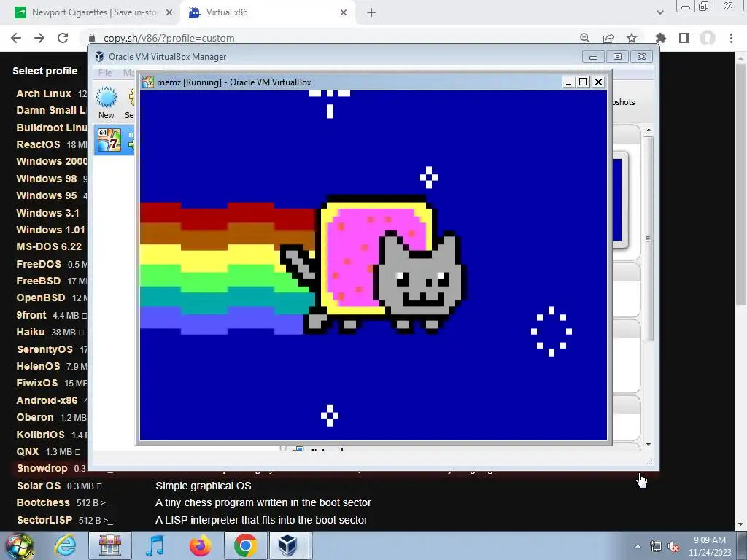Select the Windows 3.1 profile

pos(47,213)
